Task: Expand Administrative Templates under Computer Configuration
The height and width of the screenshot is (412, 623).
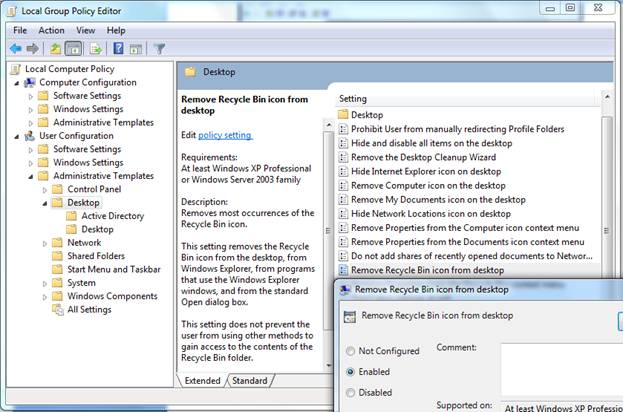Action: click(x=31, y=123)
